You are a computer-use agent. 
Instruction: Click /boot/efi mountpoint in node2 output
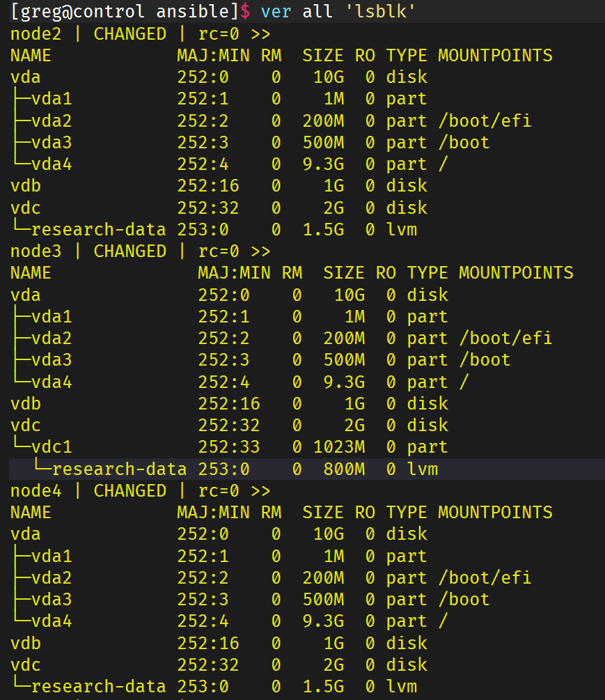(485, 121)
